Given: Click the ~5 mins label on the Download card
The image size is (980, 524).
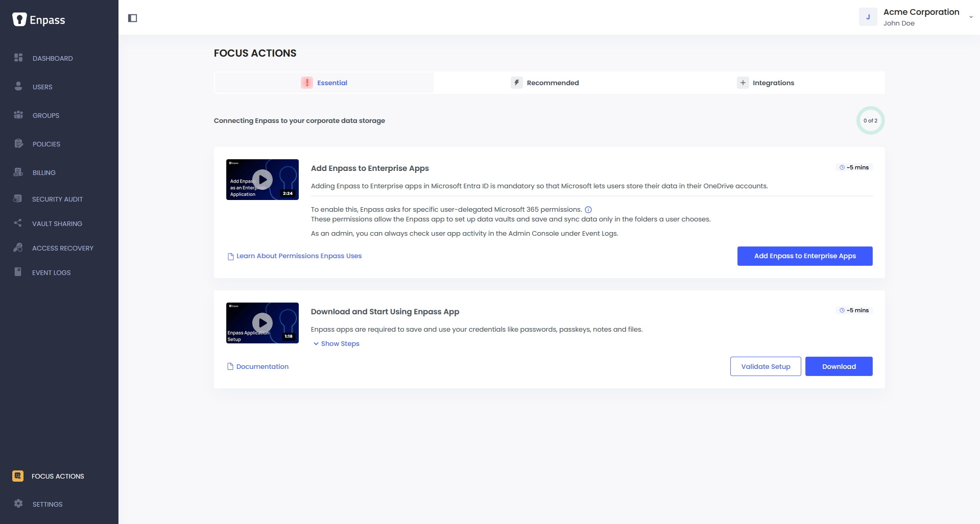Looking at the screenshot, I should 854,310.
